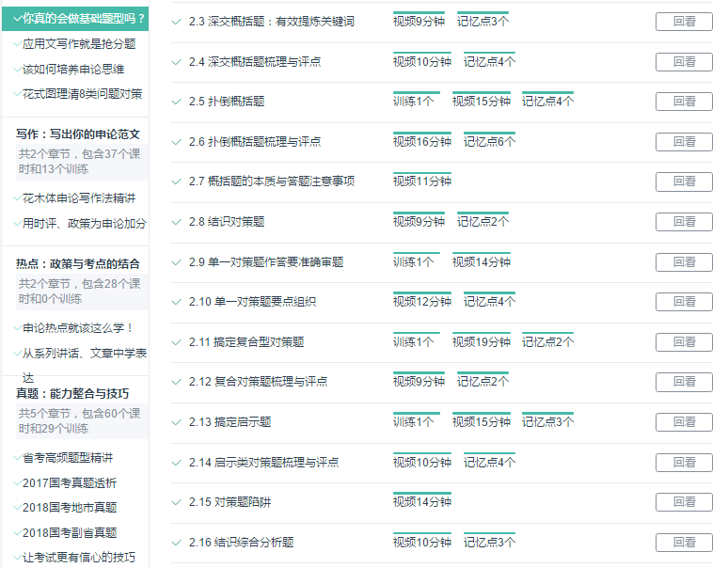Click 记忆点6个 tag in lesson 2.6
This screenshot has width=728, height=568.
(489, 141)
